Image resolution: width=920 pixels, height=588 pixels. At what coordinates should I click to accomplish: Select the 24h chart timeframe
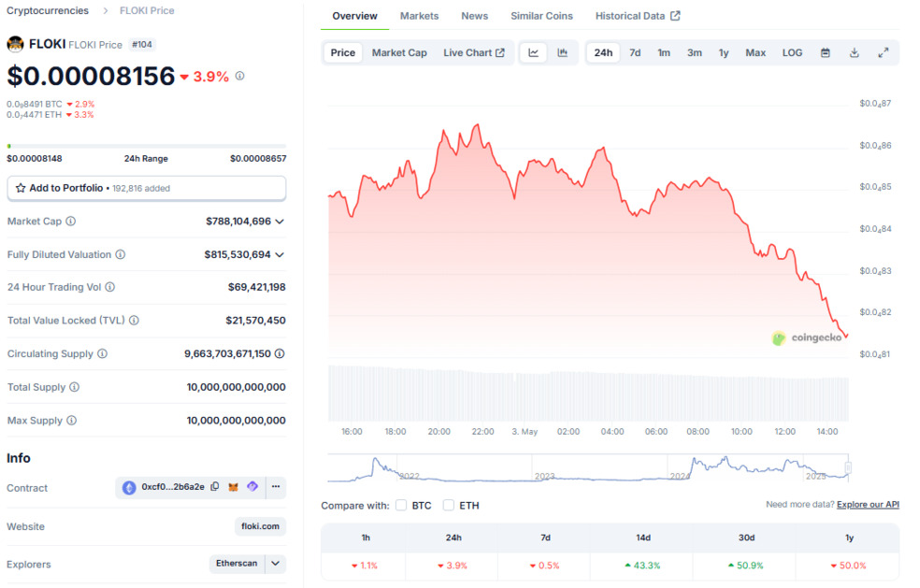tap(603, 52)
